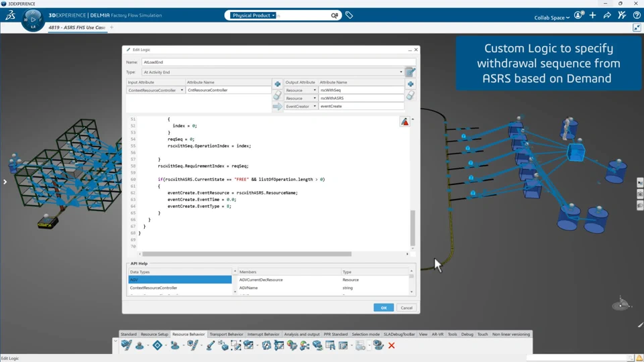This screenshot has height=362, width=644.
Task: Click the expand-view icon below Help
Action: tap(637, 27)
